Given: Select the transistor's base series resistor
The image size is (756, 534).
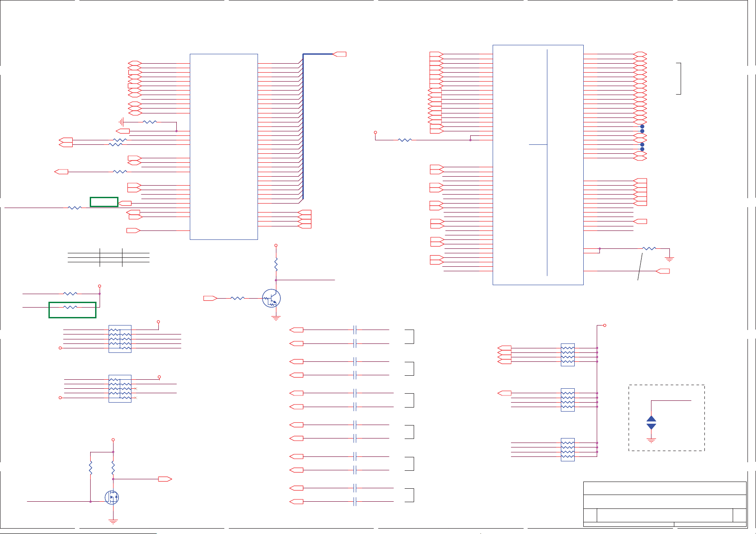Looking at the screenshot, I should (x=237, y=298).
